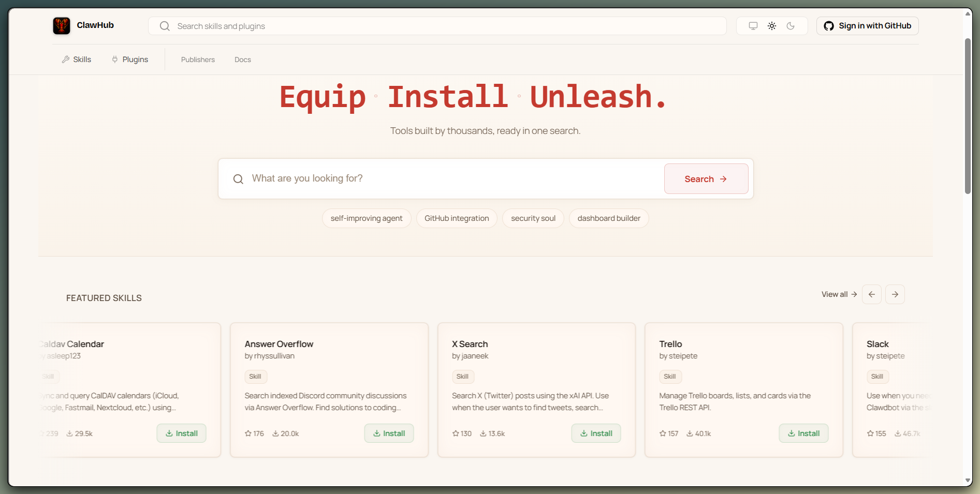
Task: Switch to the system theme monitor icon
Action: [x=753, y=26]
